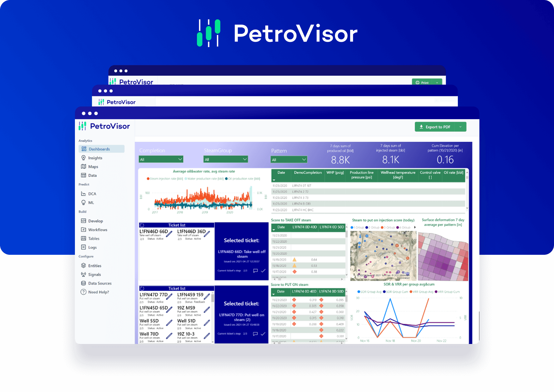Refresh the top Ticket list
The image size is (554, 392).
point(142,225)
